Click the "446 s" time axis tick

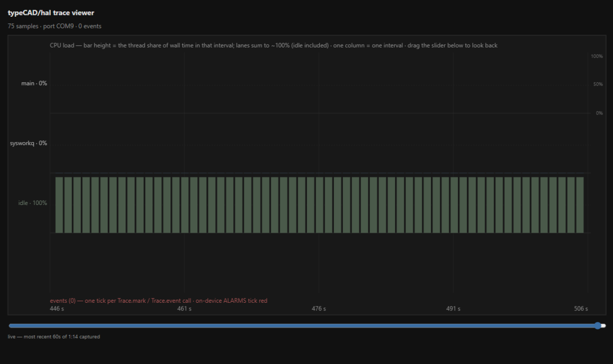click(x=57, y=309)
